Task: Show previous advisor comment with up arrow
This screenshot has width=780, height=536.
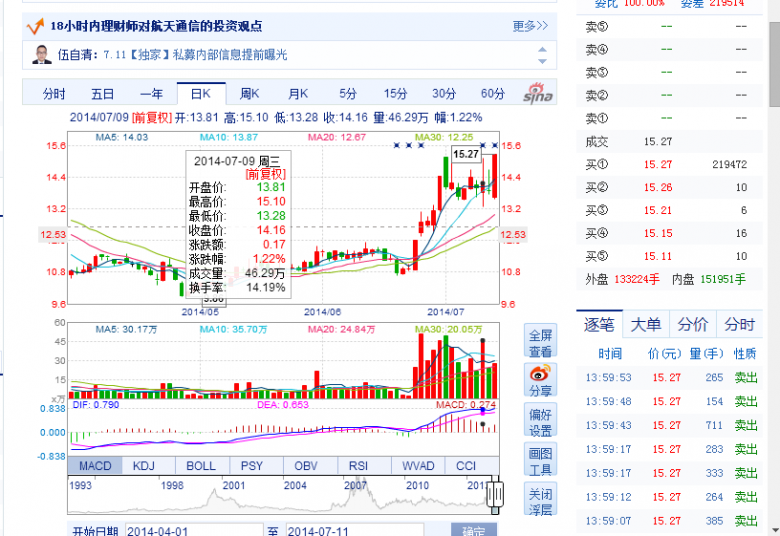Action: [542, 49]
